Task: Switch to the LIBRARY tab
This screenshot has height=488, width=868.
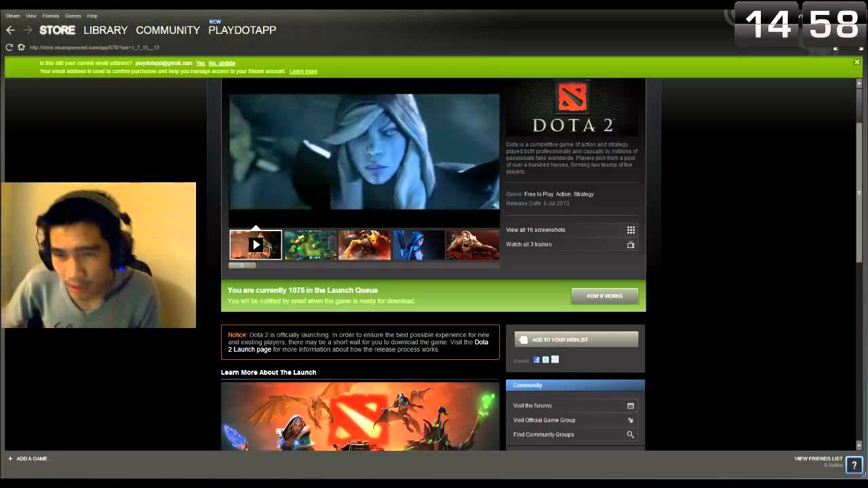Action: click(x=105, y=30)
